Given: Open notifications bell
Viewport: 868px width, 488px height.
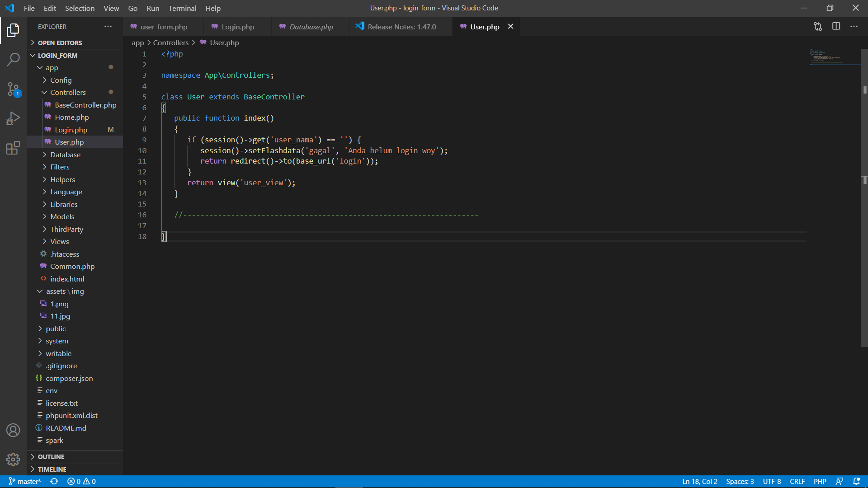Looking at the screenshot, I should click(856, 482).
